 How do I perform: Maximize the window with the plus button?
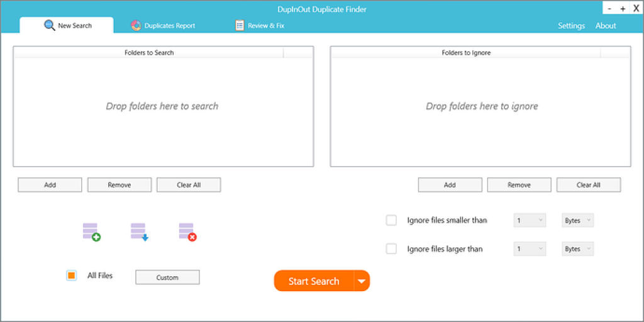pyautogui.click(x=623, y=8)
